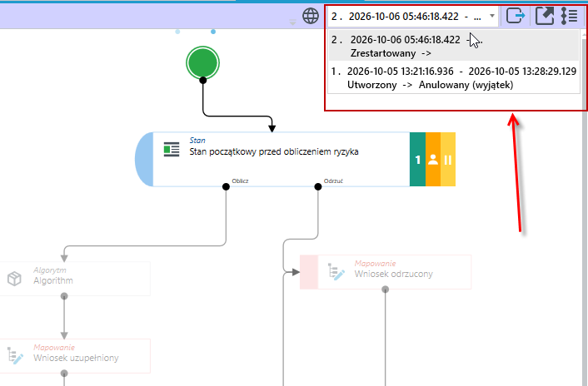Select the Wniosek odrzucony mapping node
This screenshot has height=386, width=588.
386,272
